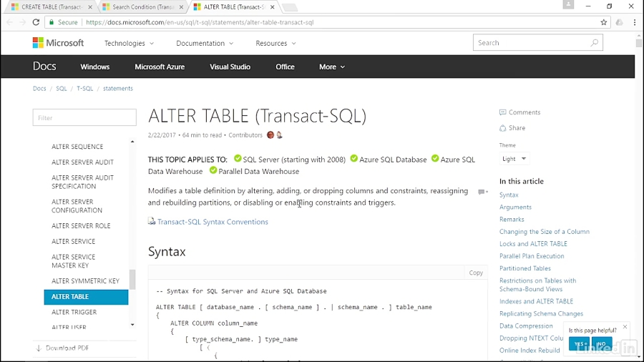Click the Docs brand link
Image resolution: width=644 pixels, height=362 pixels.
click(44, 67)
